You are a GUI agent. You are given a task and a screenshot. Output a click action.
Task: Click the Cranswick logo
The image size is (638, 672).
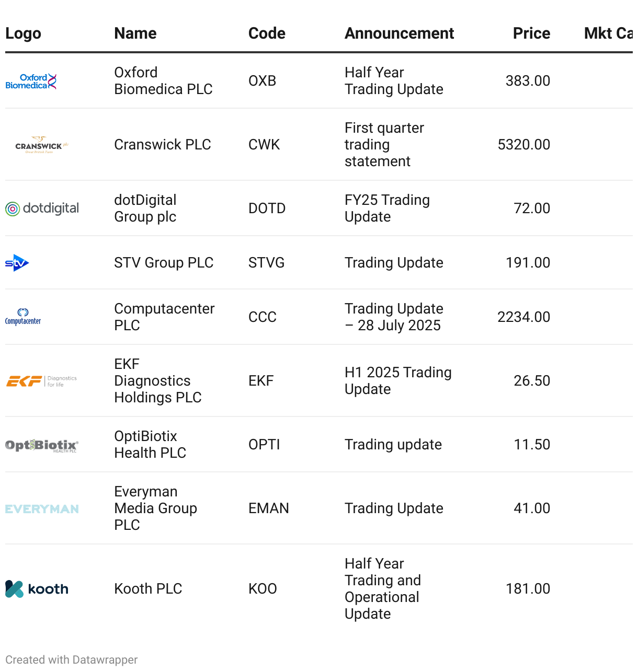pyautogui.click(x=42, y=145)
